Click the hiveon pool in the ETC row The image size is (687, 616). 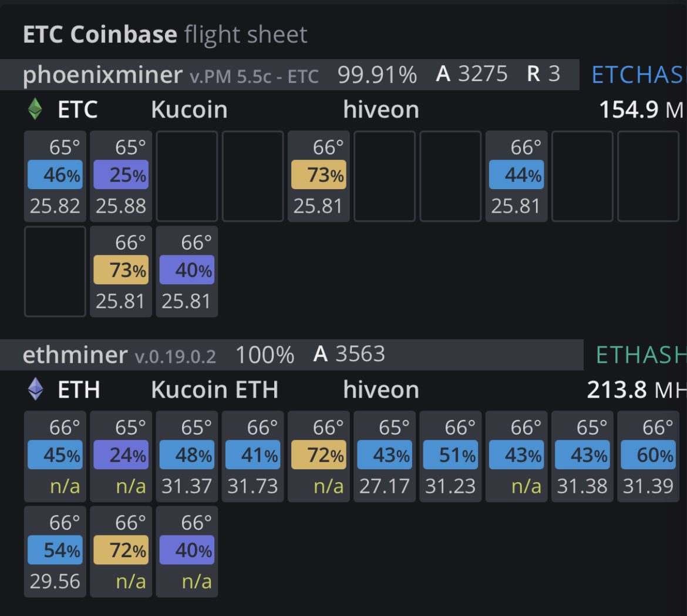(x=381, y=110)
